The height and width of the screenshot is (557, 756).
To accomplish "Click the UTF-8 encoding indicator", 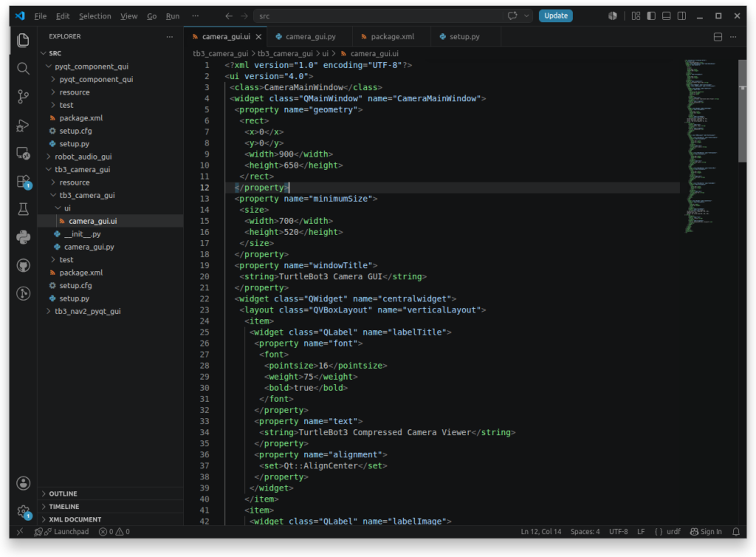I will pyautogui.click(x=618, y=531).
